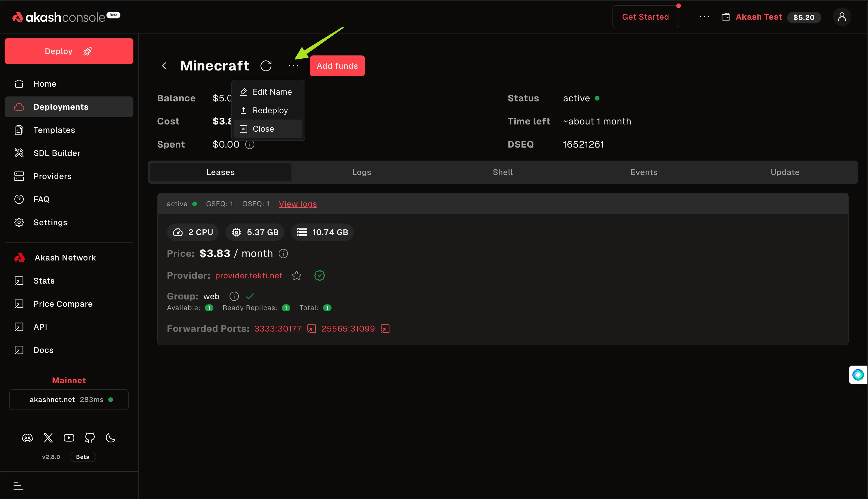Open deployment three-dots menu near Add funds

click(x=294, y=66)
